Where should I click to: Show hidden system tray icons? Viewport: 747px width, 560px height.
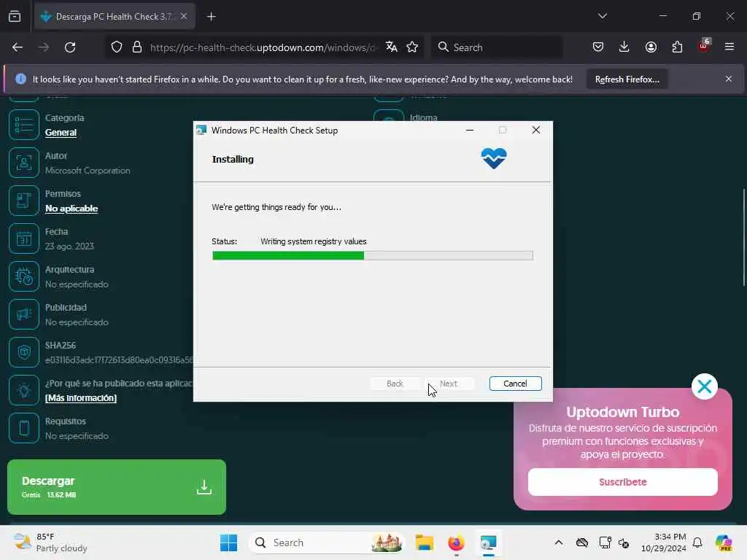(x=559, y=542)
